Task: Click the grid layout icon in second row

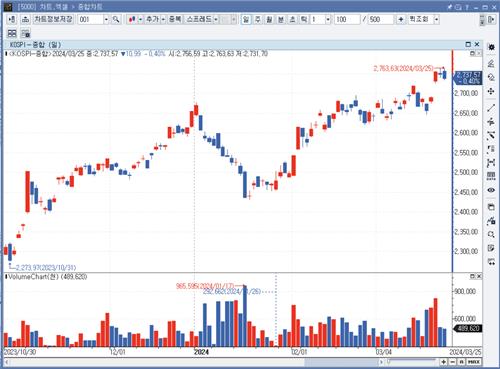Action: click(12, 33)
